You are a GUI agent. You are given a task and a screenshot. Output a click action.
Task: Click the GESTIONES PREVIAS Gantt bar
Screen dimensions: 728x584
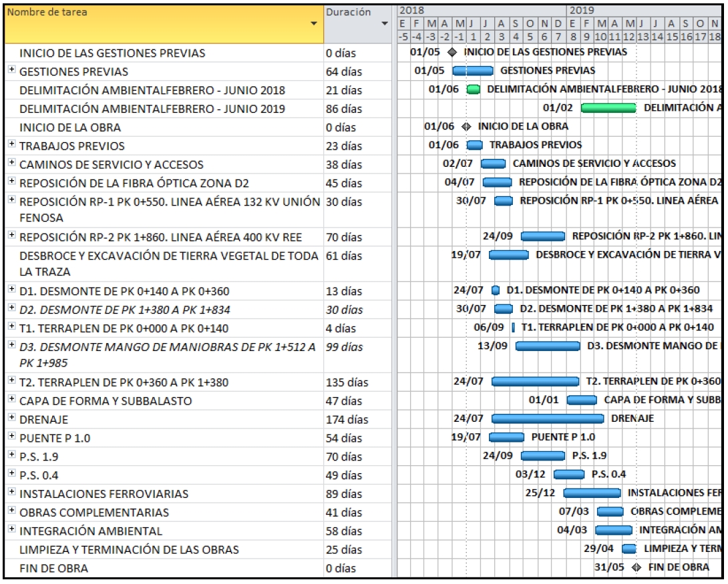[x=473, y=71]
